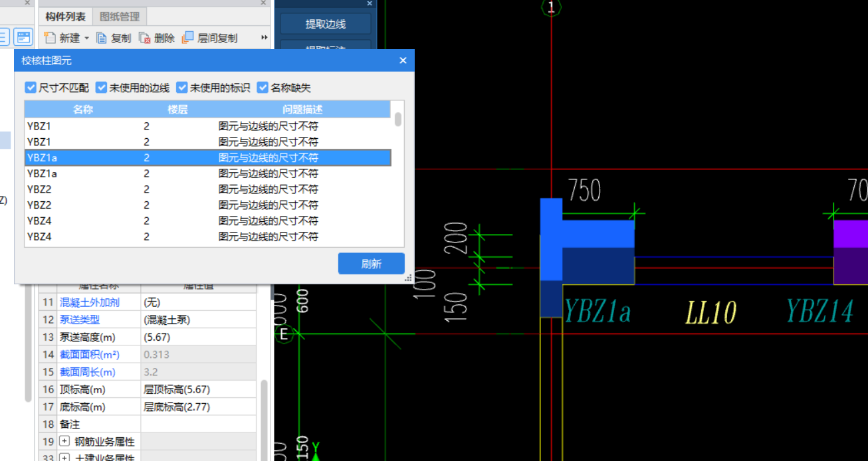Screen dimensions: 868x461
Task: Click the YBZ1a label in drawing
Action: pyautogui.click(x=597, y=312)
